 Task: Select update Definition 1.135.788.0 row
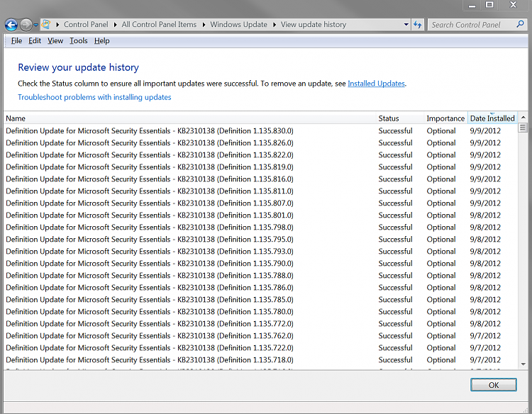coord(260,275)
